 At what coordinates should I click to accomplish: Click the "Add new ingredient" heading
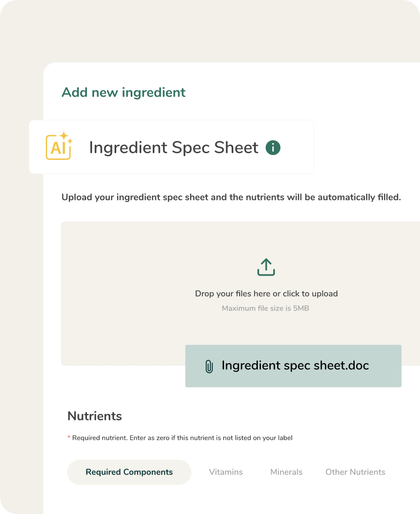[123, 92]
